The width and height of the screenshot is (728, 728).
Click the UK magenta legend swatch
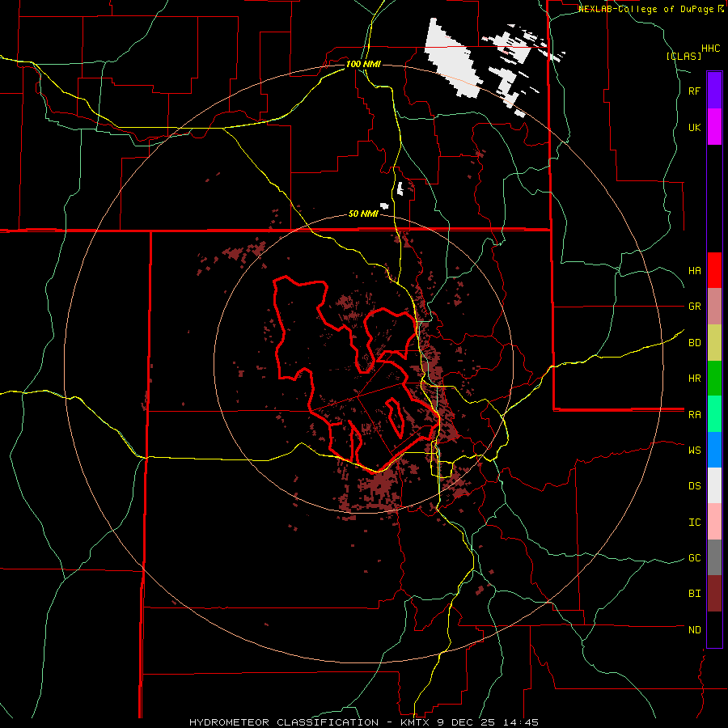click(714, 127)
